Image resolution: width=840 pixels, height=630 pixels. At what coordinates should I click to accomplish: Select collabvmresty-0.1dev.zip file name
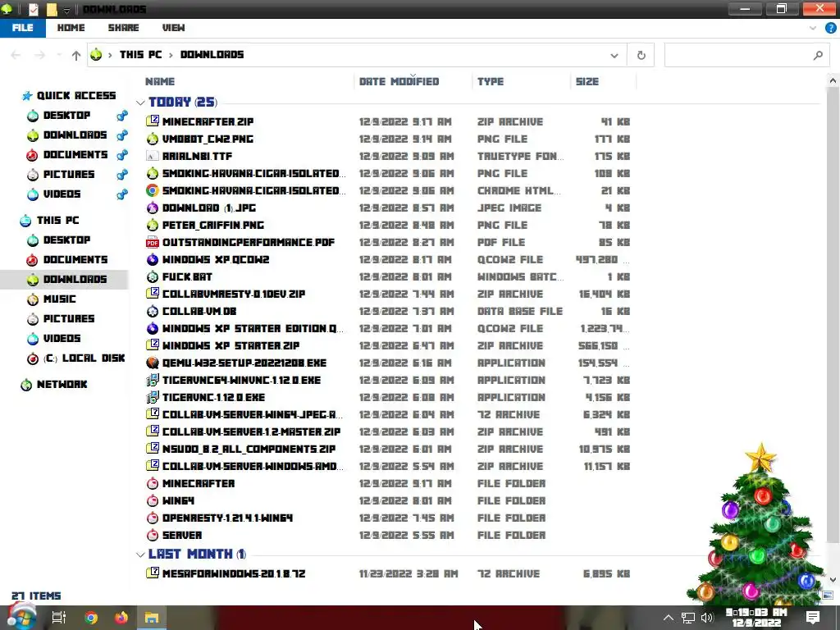[234, 294]
